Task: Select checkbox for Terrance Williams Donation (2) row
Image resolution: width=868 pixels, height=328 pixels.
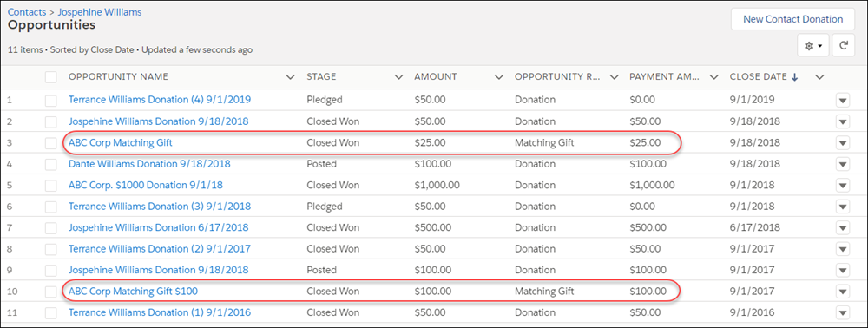Action: (51, 249)
